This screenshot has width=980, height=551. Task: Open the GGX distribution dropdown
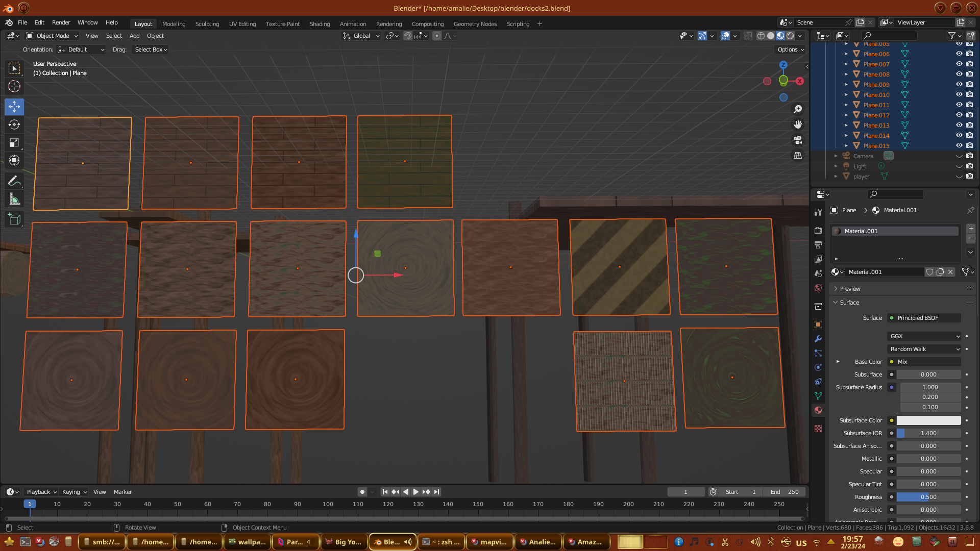(924, 336)
